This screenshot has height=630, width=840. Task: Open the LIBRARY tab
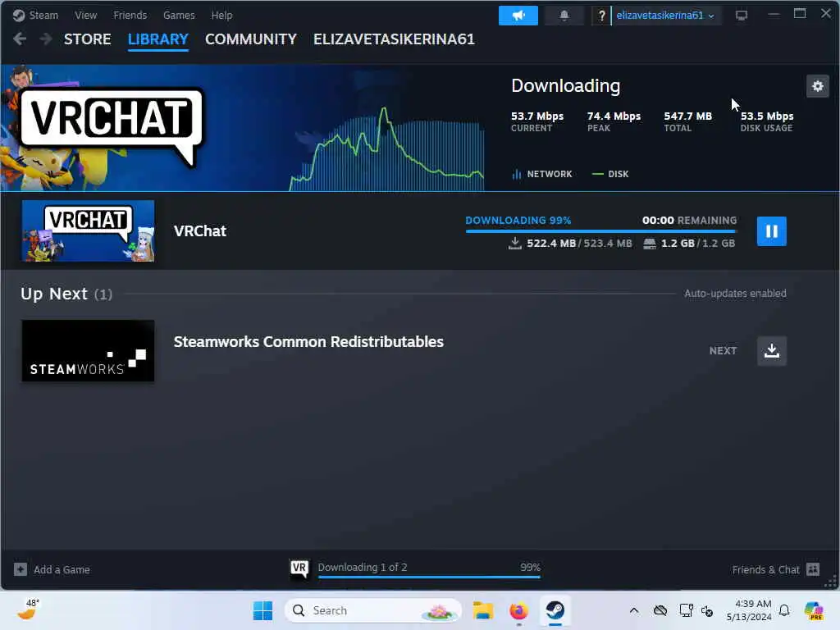click(158, 39)
